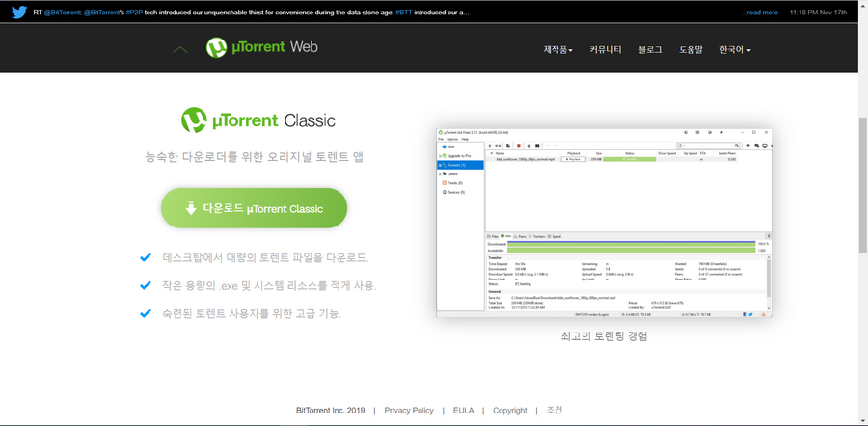This screenshot has height=426, width=868.
Task: Click the µTorrent app screenshot image
Action: click(x=604, y=223)
